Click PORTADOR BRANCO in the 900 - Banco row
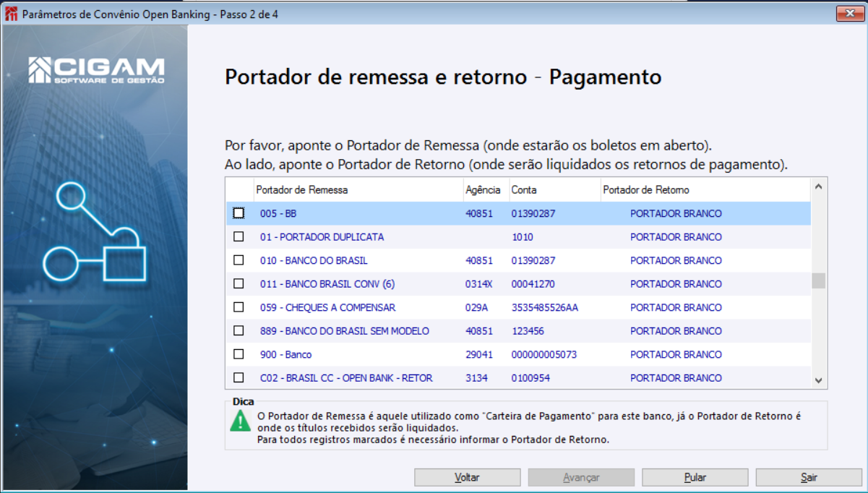868x493 pixels. (676, 355)
